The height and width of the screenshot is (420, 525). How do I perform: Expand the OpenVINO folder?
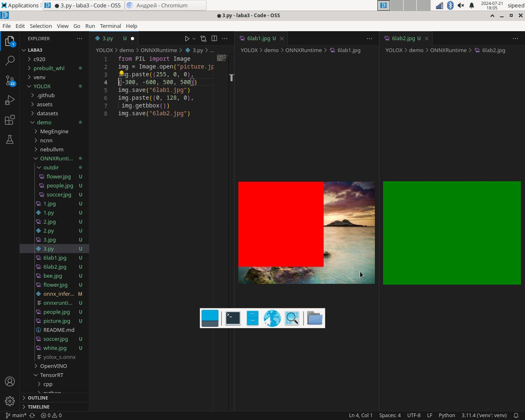(53, 366)
